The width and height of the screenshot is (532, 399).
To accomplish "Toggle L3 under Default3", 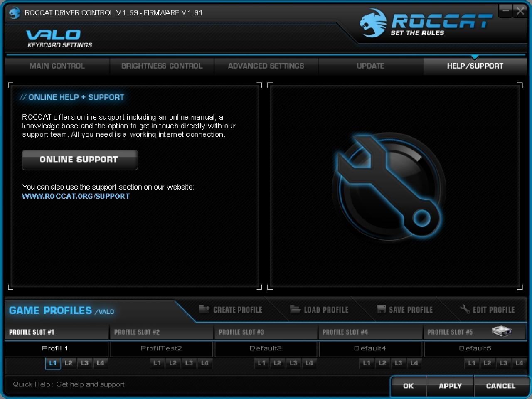I will (293, 363).
